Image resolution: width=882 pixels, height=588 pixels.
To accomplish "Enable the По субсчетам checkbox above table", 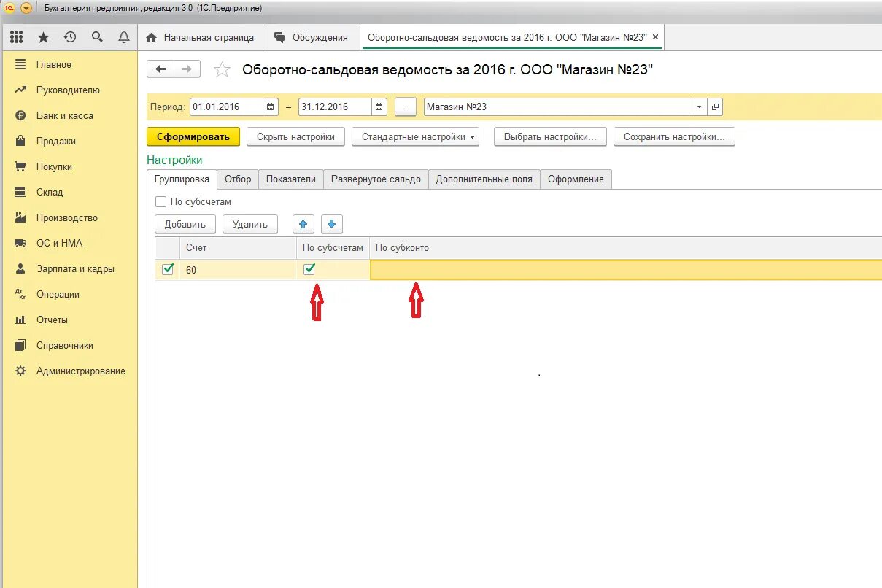I will [161, 201].
